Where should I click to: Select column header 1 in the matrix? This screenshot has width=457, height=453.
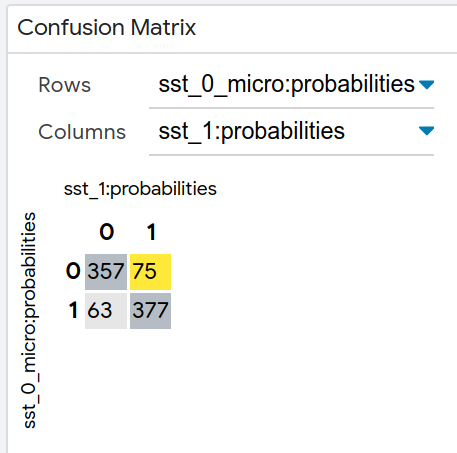151,232
